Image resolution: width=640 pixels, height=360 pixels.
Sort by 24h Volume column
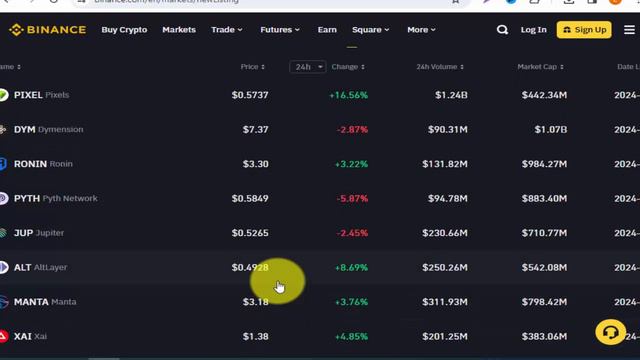(440, 67)
